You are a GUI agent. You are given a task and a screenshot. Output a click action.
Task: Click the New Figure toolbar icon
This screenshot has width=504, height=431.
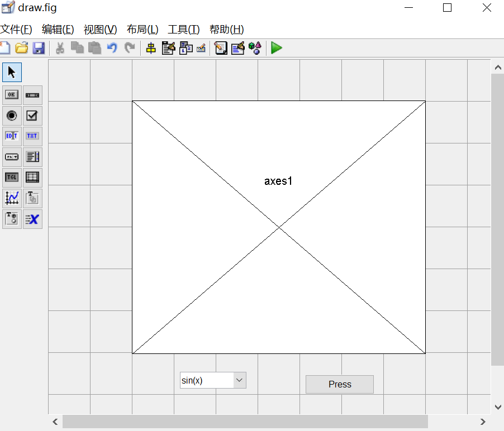pyautogui.click(x=5, y=48)
